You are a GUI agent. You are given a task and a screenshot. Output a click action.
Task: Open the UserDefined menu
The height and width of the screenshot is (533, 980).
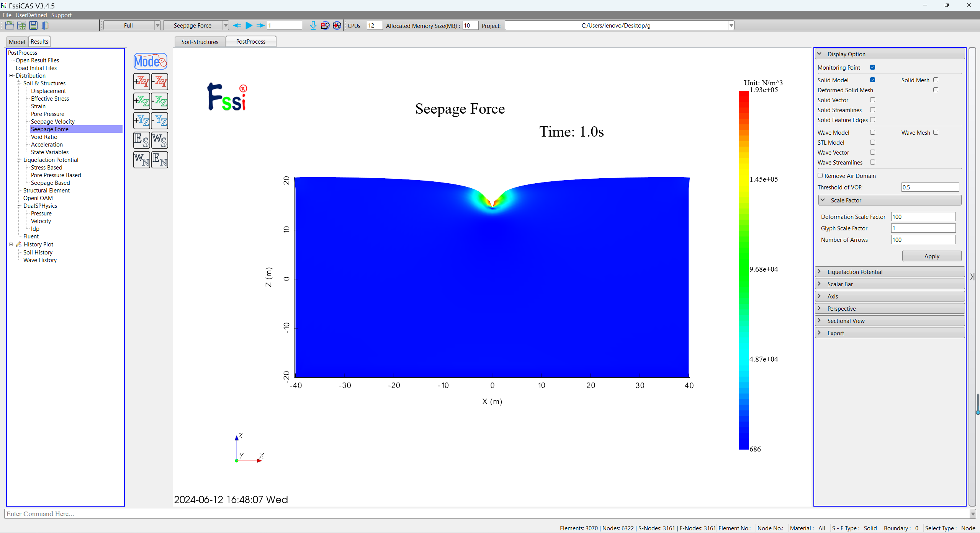coord(31,15)
